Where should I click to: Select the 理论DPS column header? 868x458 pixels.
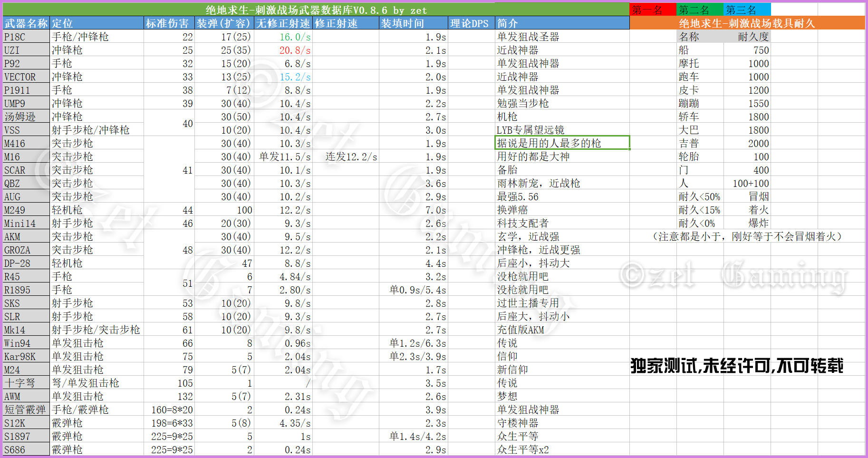tap(471, 23)
